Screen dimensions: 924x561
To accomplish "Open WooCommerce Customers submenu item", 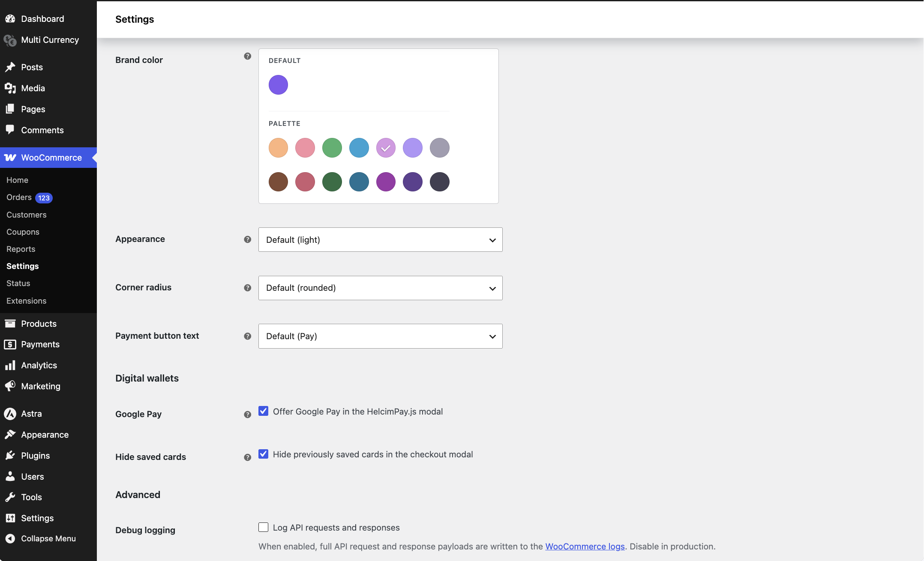I will [26, 215].
